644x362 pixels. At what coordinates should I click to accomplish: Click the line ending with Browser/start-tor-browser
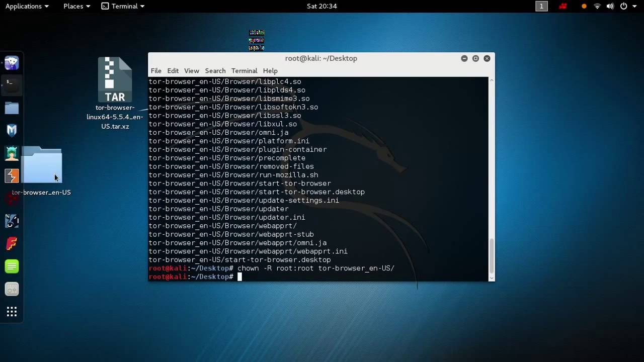(x=239, y=184)
